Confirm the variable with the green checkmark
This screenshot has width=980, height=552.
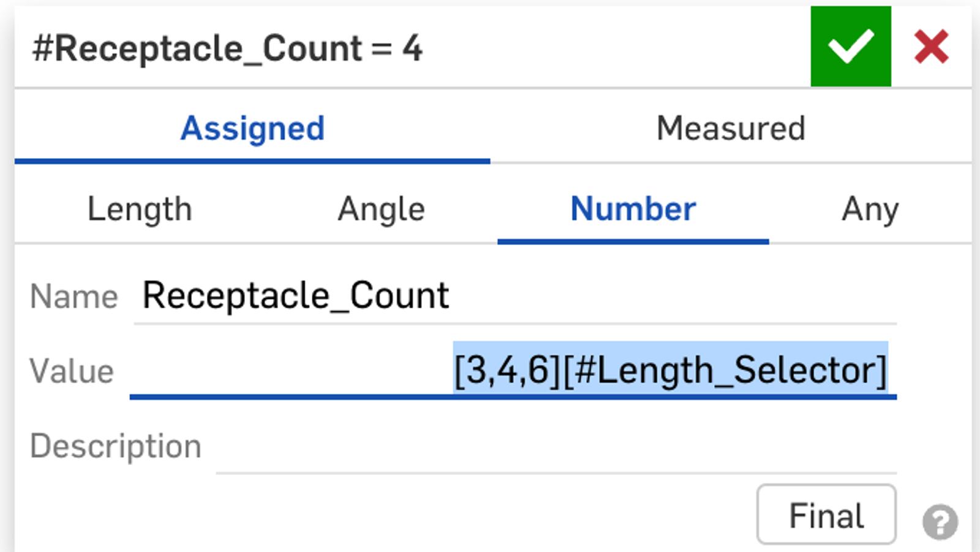[x=850, y=47]
